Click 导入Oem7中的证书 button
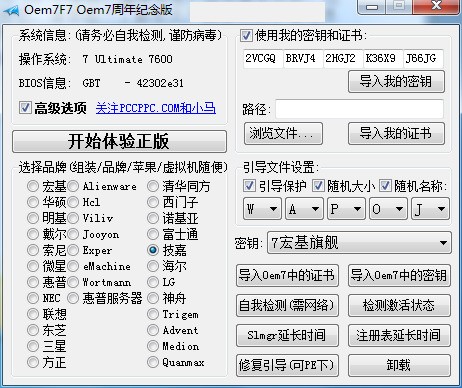The width and height of the screenshot is (462, 388). [x=287, y=275]
